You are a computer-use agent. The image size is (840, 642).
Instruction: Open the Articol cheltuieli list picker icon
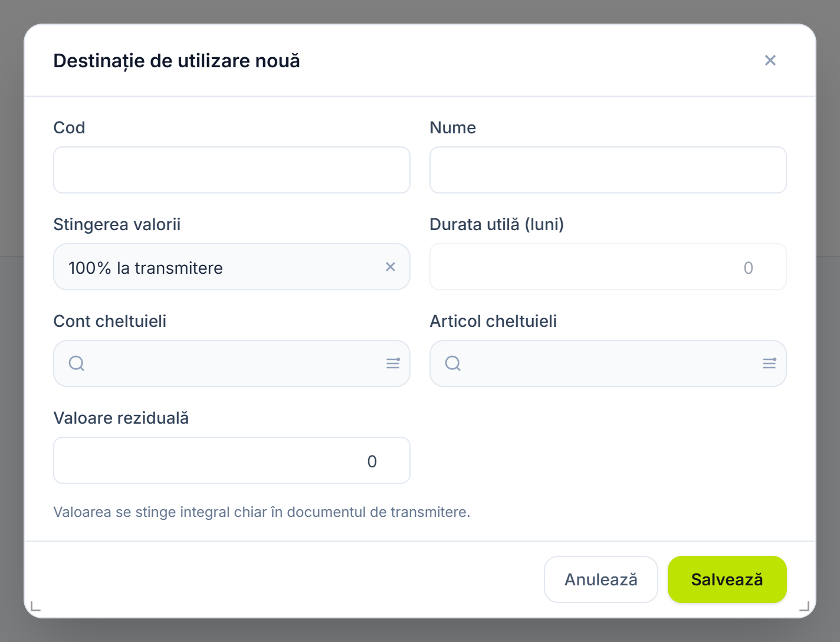tap(769, 363)
